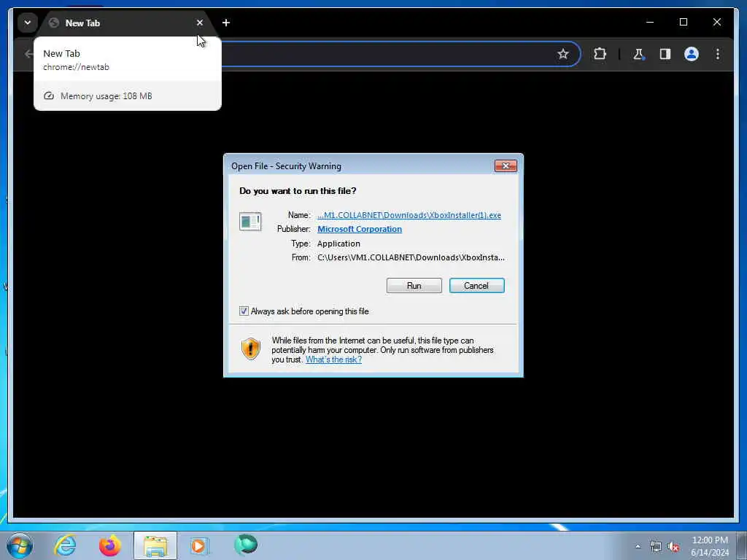Click the Show desktop strip after the clock
The height and width of the screenshot is (560, 747).
click(x=741, y=545)
